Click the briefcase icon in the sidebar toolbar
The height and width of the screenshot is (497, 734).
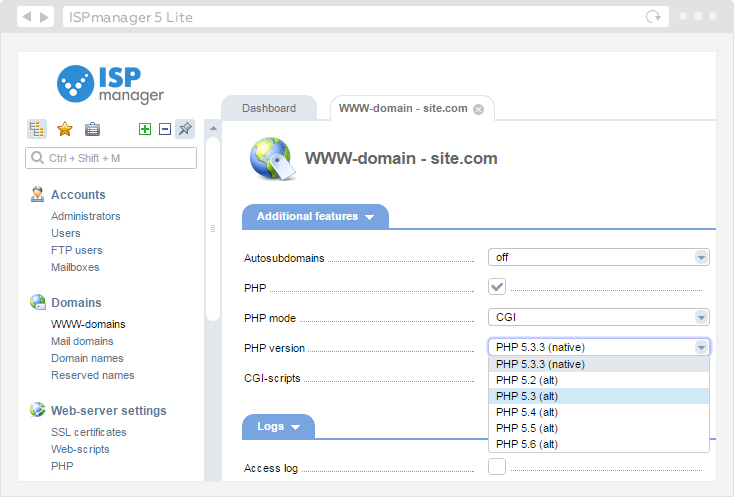pos(92,128)
